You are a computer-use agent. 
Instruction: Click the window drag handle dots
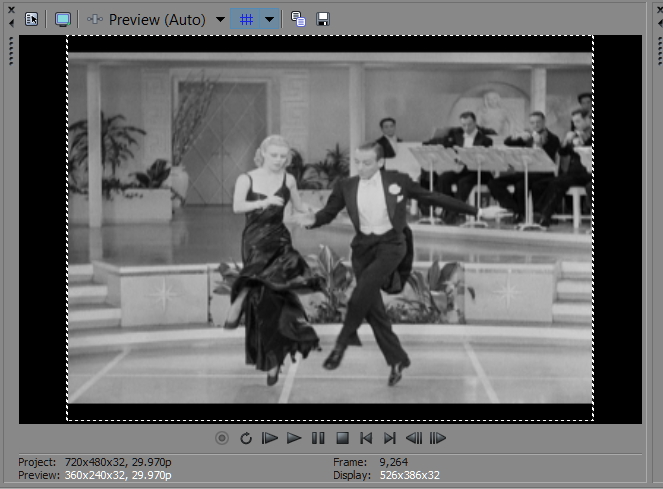pos(11,51)
